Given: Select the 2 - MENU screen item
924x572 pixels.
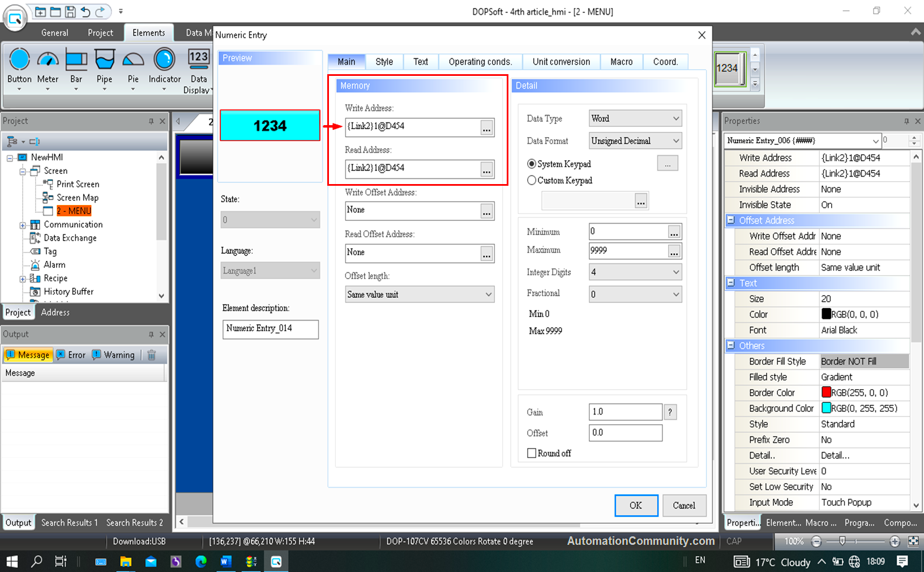Looking at the screenshot, I should coord(74,210).
